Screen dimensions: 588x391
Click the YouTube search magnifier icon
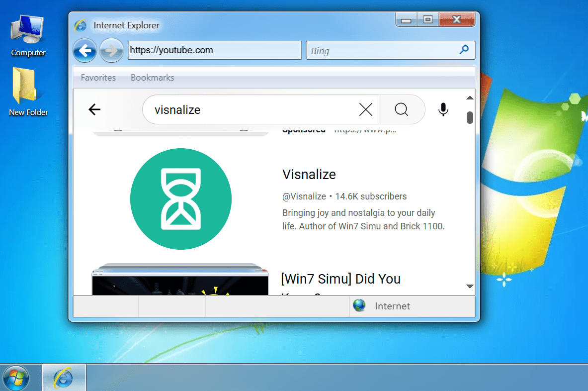click(x=402, y=109)
